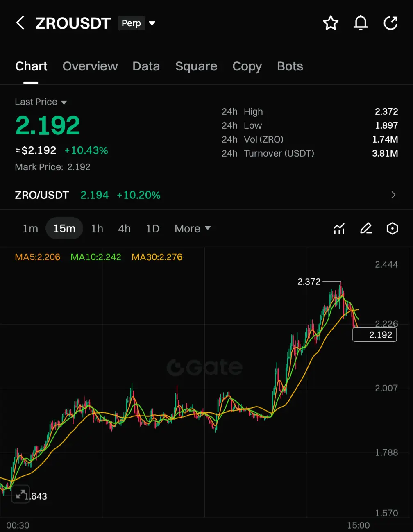Select the 1m timeframe

click(x=30, y=229)
